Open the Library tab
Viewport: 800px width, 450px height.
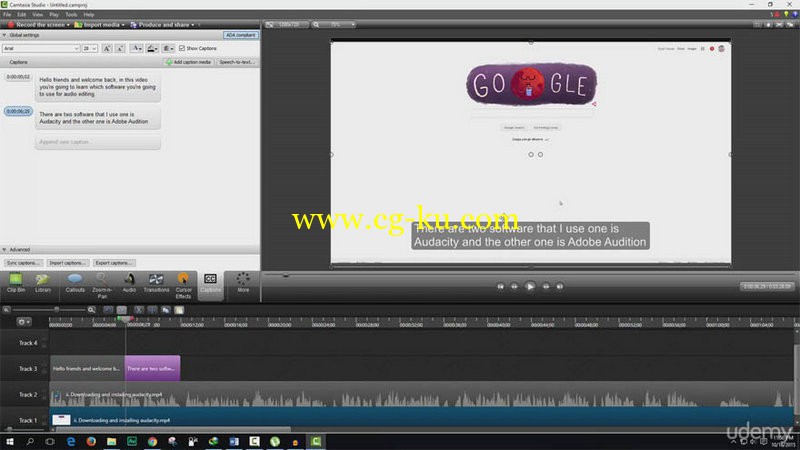point(43,283)
